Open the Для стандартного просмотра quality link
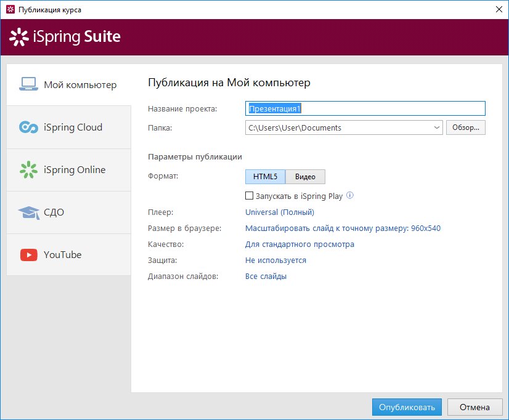This screenshot has width=509, height=420. (299, 244)
